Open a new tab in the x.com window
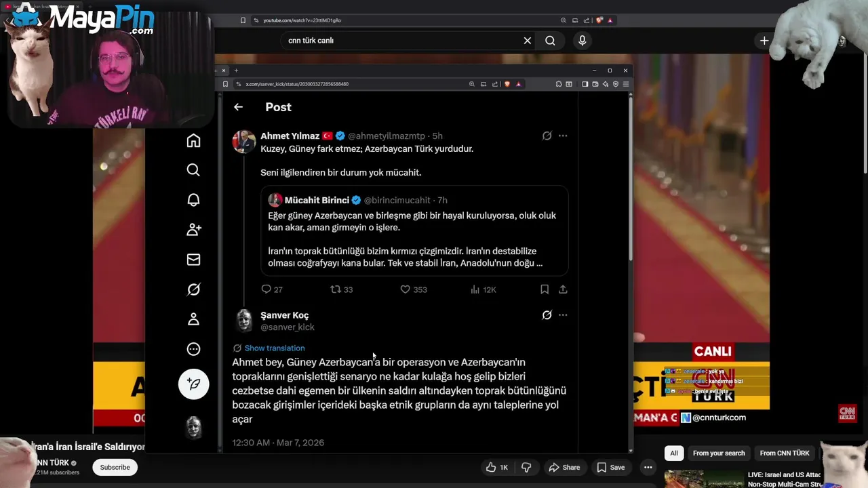 pos(236,70)
